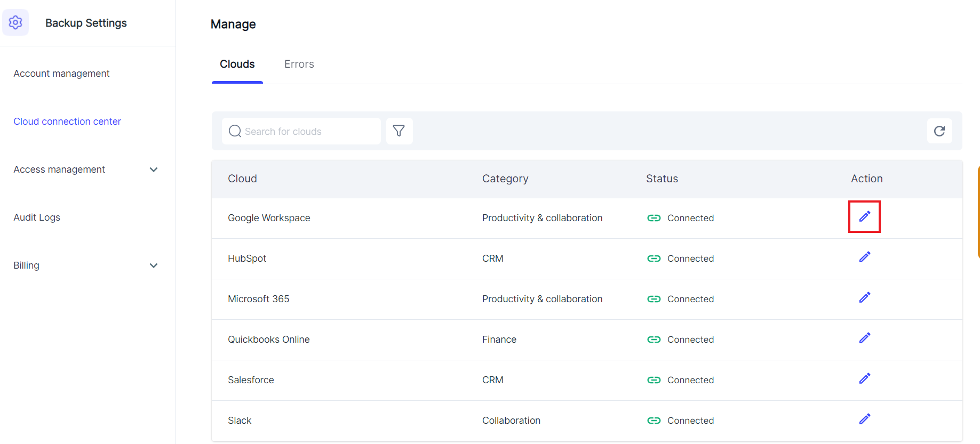This screenshot has width=980, height=444.
Task: Edit the Slack cloud connection
Action: click(x=864, y=419)
